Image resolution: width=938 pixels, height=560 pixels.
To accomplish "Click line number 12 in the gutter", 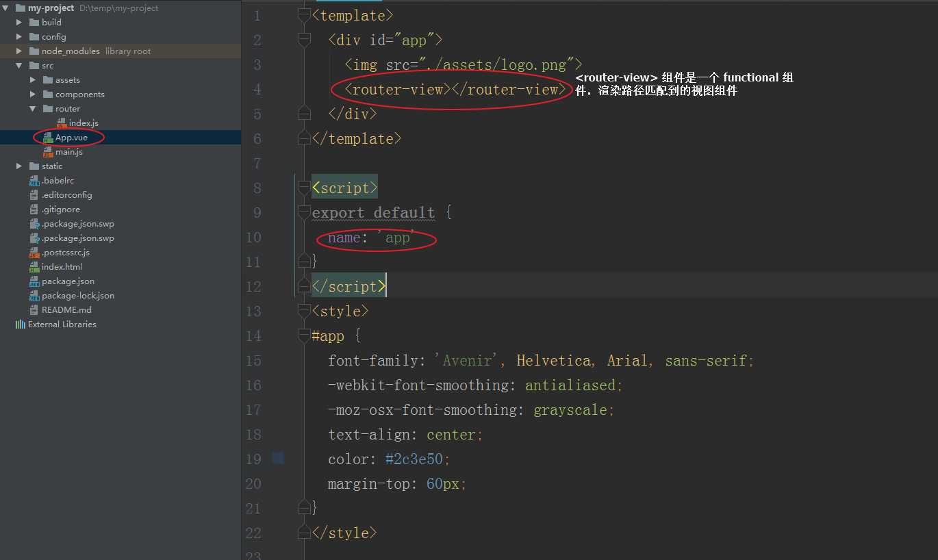I will pos(253,287).
